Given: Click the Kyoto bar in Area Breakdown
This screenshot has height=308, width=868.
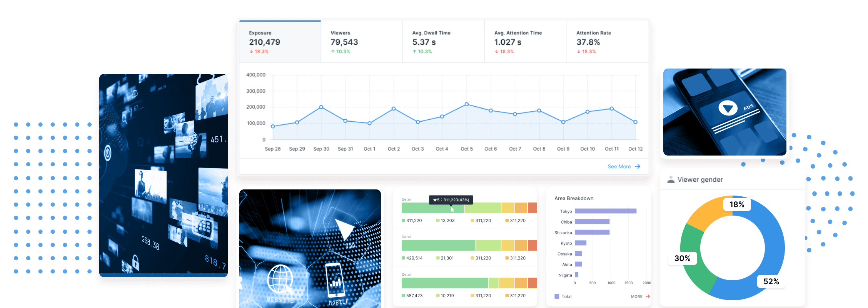Looking at the screenshot, I should click(x=581, y=243).
